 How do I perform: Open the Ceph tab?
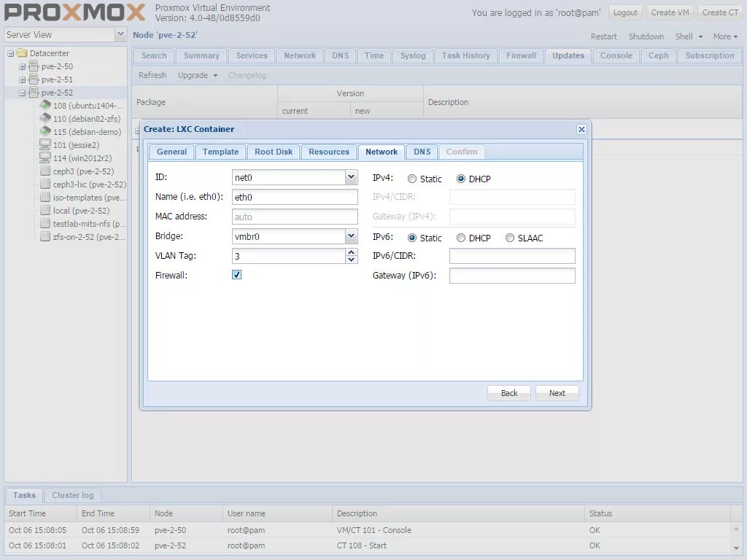click(x=659, y=55)
